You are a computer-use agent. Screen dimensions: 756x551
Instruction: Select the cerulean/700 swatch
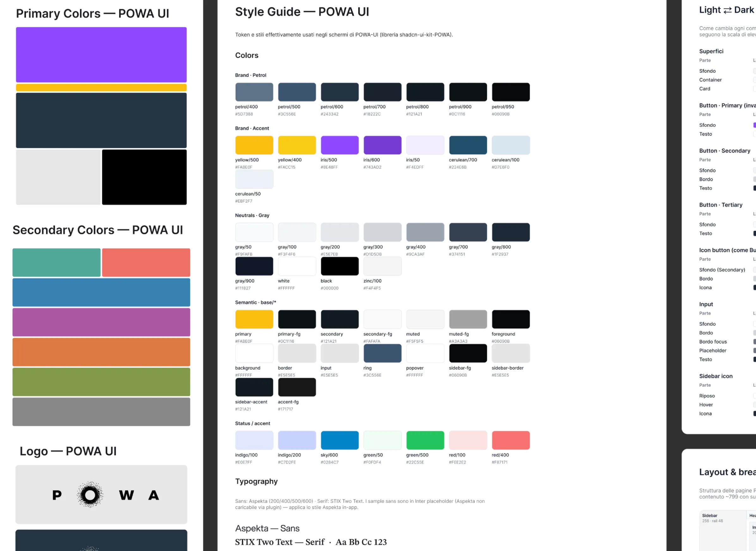[x=468, y=145]
